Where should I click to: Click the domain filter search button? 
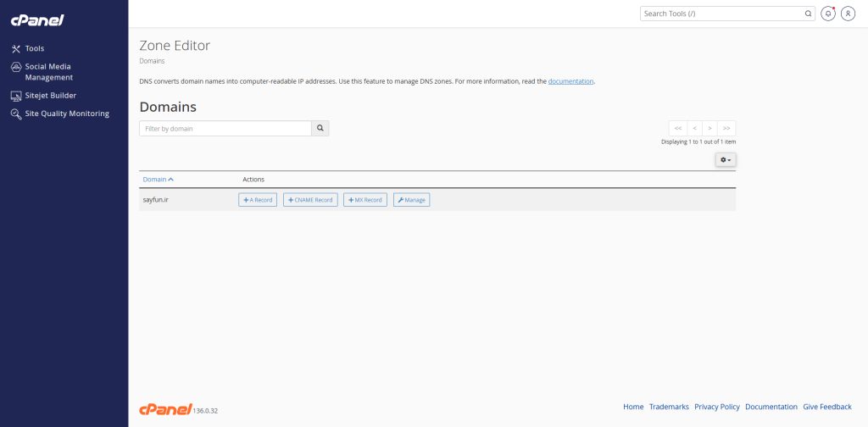coord(320,128)
